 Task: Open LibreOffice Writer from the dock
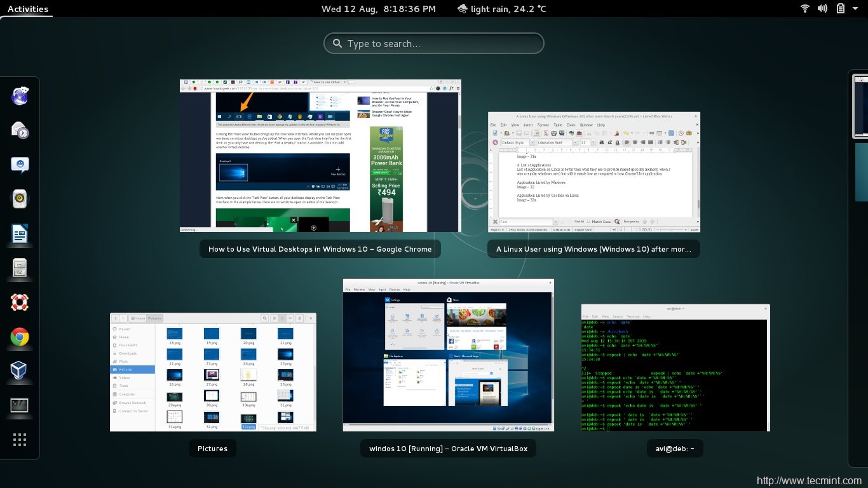(x=19, y=233)
